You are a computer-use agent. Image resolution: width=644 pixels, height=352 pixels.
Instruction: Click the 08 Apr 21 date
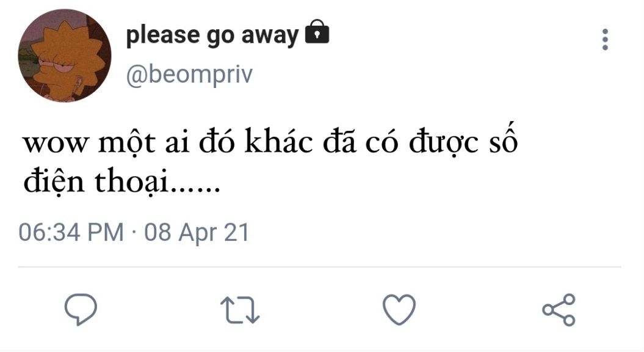click(197, 233)
